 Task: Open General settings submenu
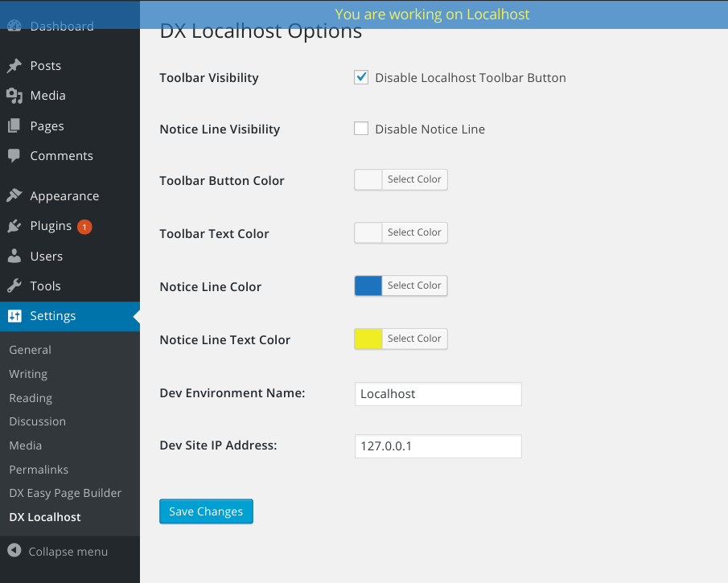(x=31, y=350)
